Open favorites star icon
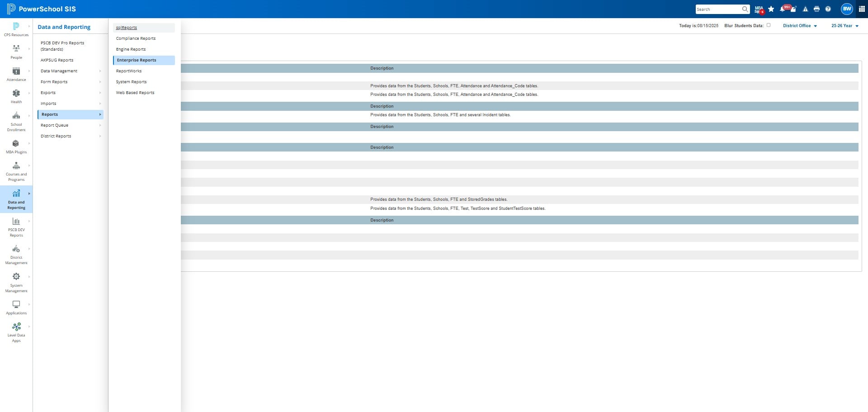Viewport: 868px width, 412px height. click(x=771, y=9)
